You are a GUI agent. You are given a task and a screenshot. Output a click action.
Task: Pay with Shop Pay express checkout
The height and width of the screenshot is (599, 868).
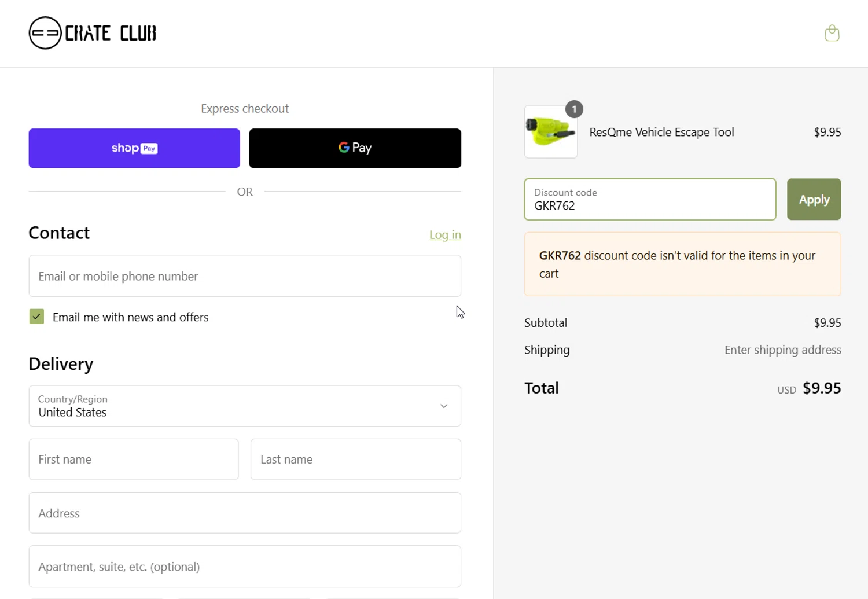134,148
